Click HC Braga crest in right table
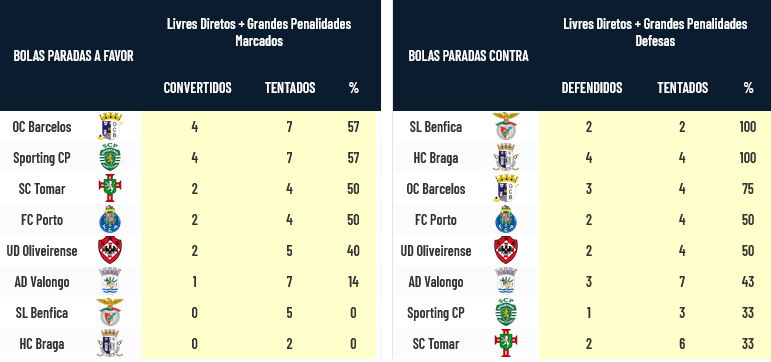The image size is (771, 362). pyautogui.click(x=506, y=158)
